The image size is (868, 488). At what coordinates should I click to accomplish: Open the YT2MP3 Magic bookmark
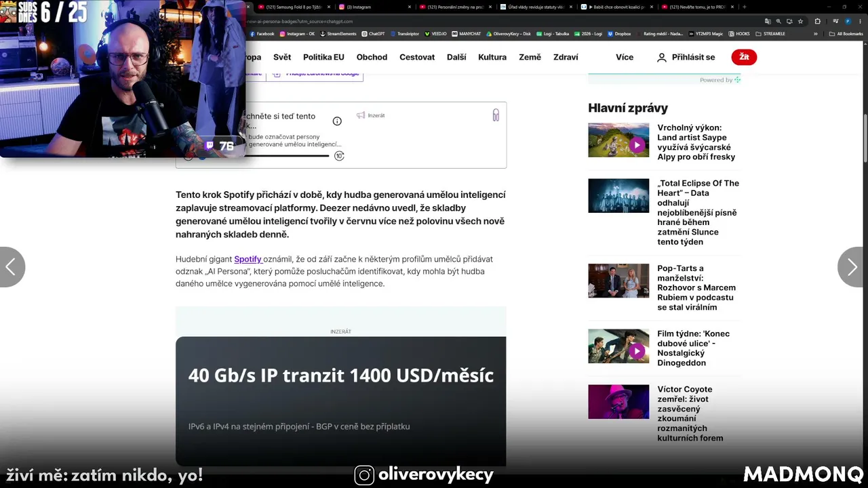706,33
